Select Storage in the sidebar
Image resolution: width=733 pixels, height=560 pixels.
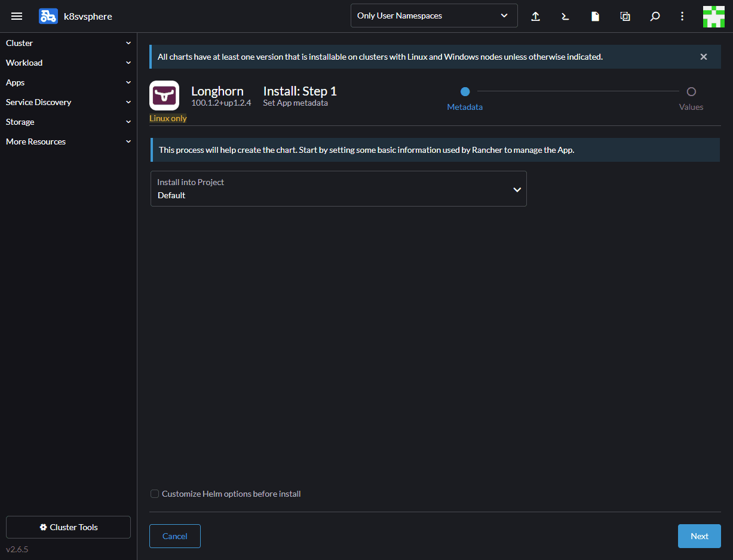click(20, 122)
